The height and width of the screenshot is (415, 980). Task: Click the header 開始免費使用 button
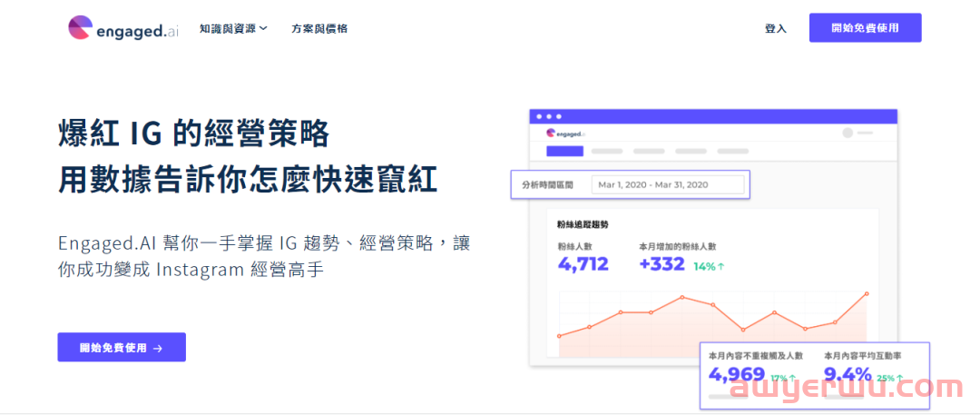(x=865, y=27)
